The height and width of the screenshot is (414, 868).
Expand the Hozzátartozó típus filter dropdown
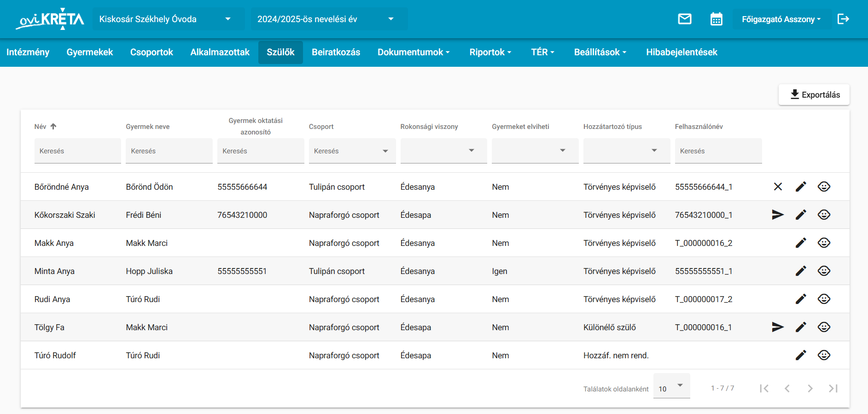click(x=627, y=151)
